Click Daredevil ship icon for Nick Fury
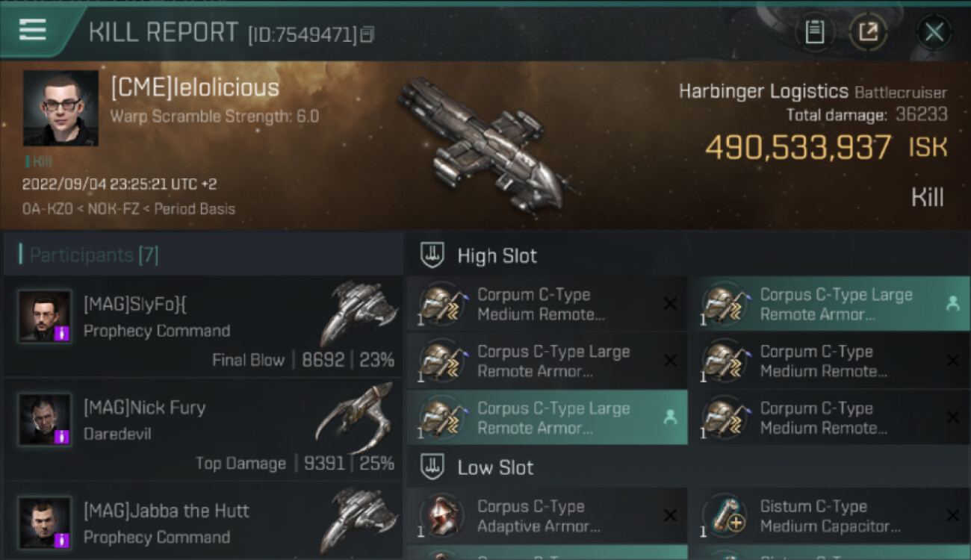 coord(356,418)
